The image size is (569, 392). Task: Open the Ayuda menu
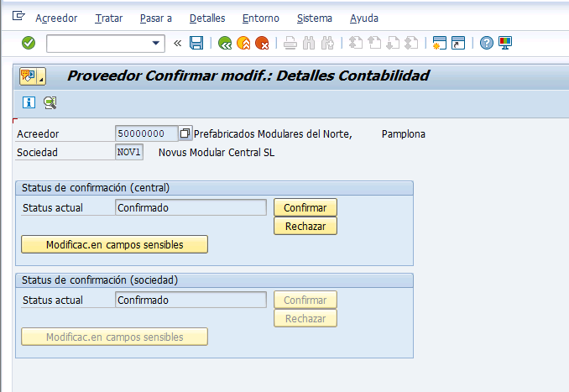[x=364, y=18]
